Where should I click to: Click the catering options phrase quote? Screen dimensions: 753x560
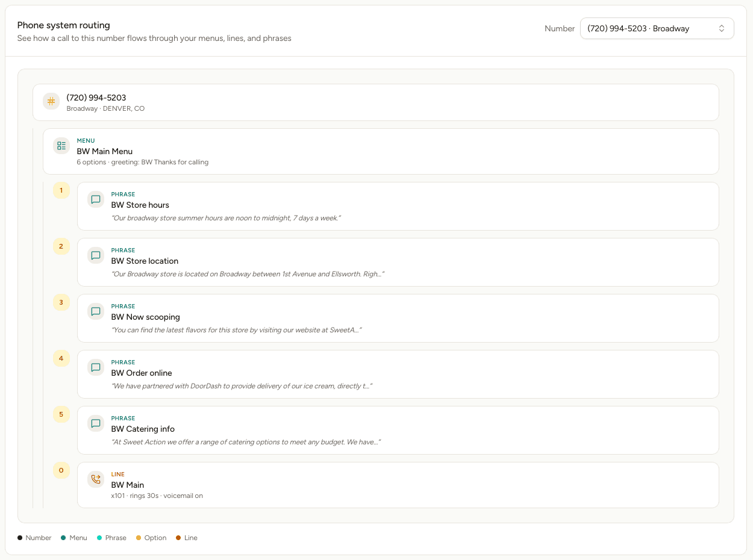(246, 442)
